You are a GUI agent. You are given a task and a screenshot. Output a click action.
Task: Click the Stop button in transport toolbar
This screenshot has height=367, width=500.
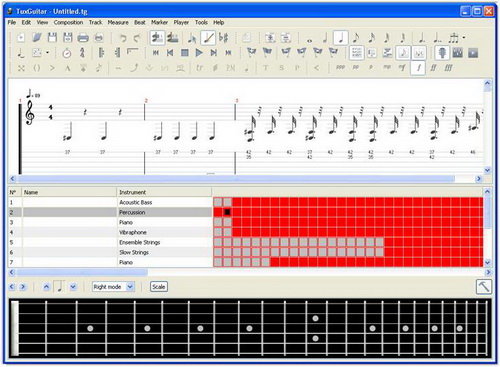[184, 53]
